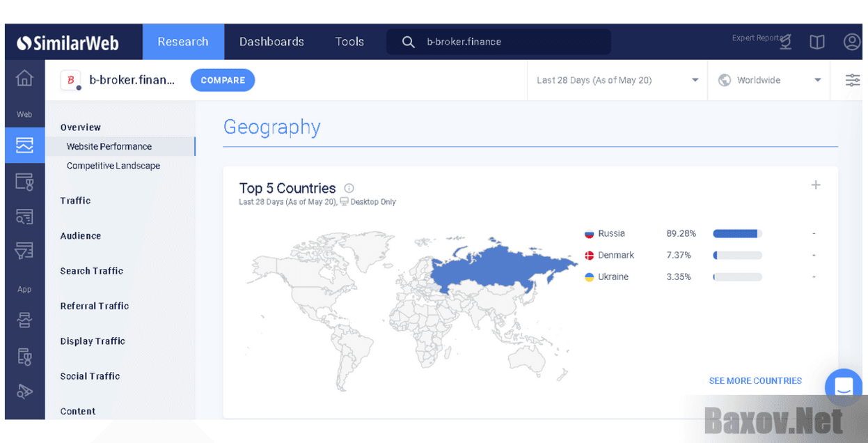Expand the Traffic section in sidebar
Viewport: 868px width, 443px height.
point(75,201)
